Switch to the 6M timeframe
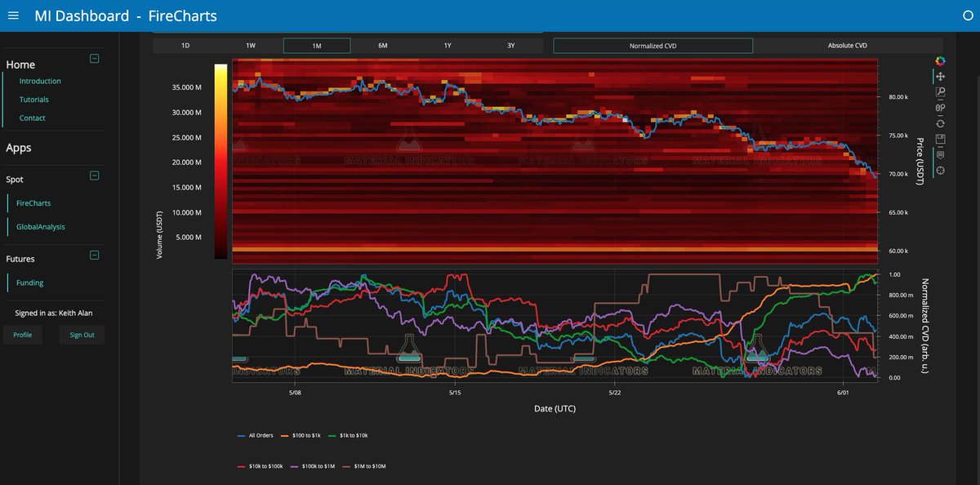980x485 pixels. (383, 46)
